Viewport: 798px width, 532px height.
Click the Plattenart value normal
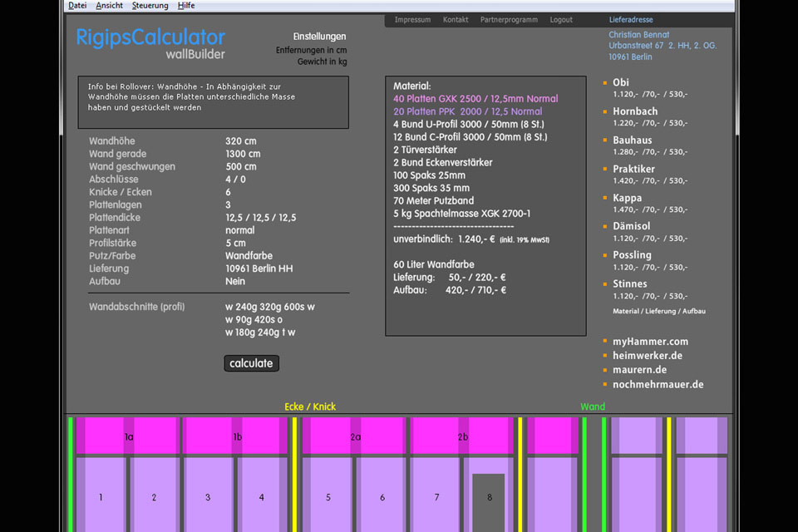(239, 230)
